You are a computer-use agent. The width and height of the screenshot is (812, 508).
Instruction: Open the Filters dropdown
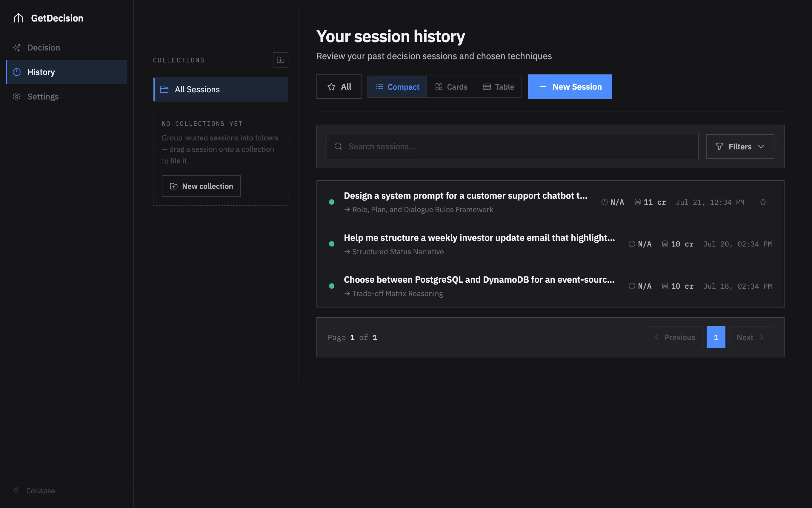[740, 146]
